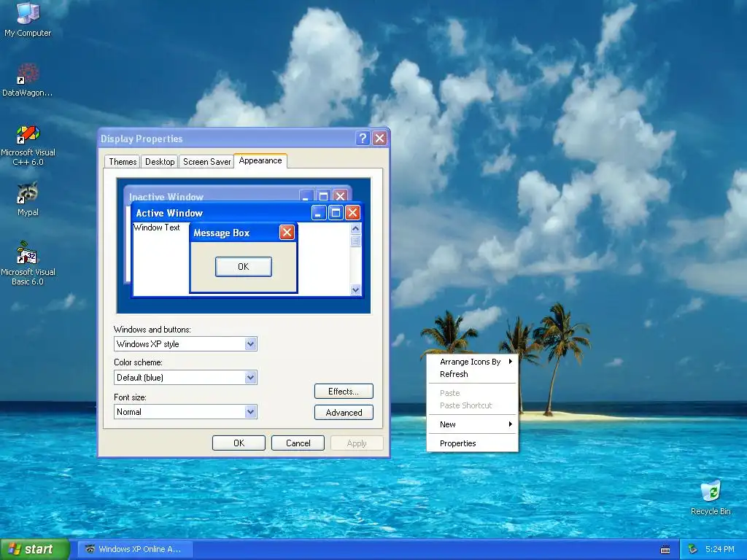Click the Inactive Window preview maximize icon
The height and width of the screenshot is (560, 747).
(x=323, y=195)
